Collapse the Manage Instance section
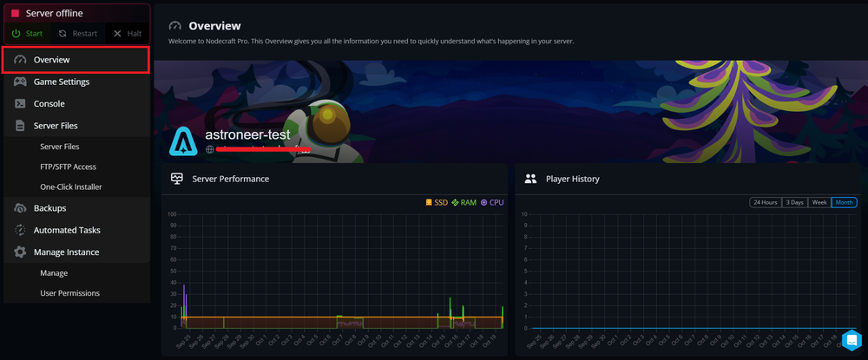868x360 pixels. [66, 252]
